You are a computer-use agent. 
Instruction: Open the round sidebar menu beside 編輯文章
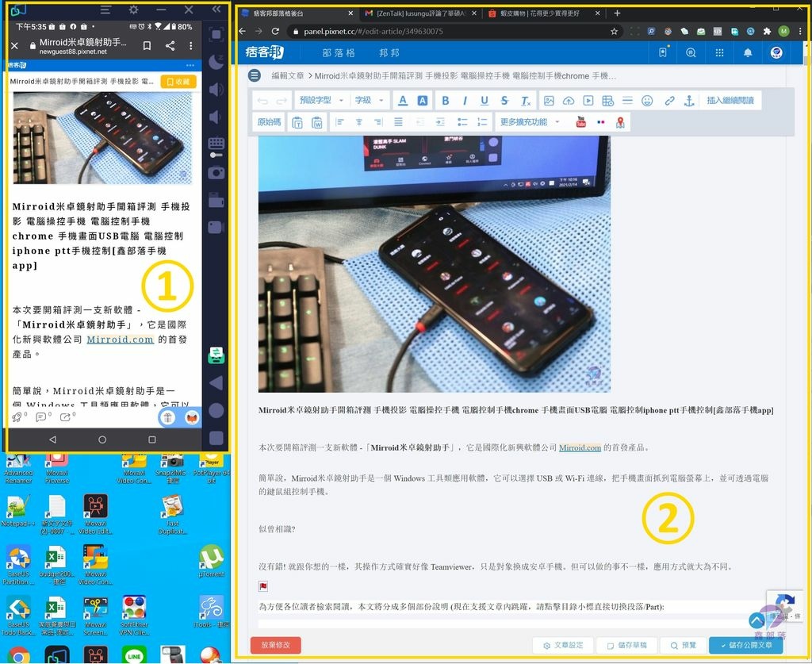[x=255, y=75]
